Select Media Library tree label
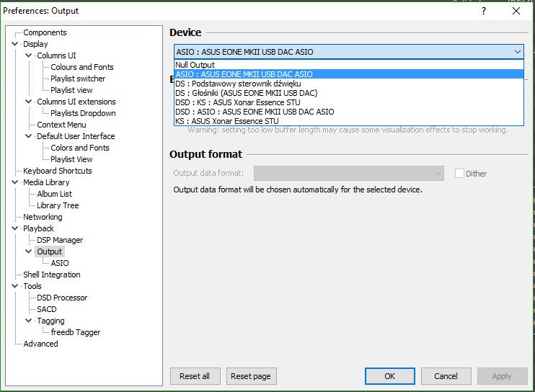Screen dimensions: 535x392 click(x=46, y=182)
